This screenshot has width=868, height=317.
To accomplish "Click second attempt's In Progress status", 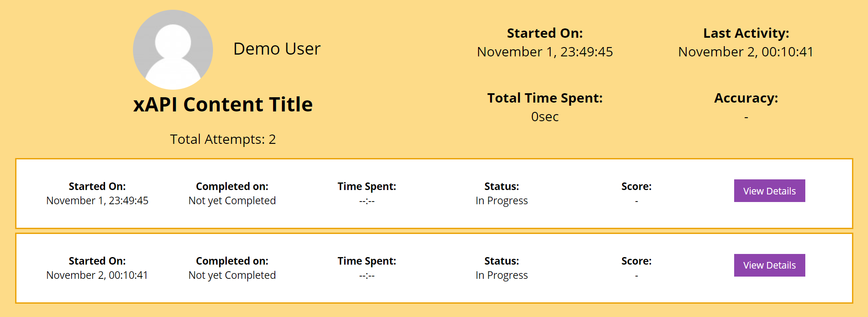I will point(502,275).
